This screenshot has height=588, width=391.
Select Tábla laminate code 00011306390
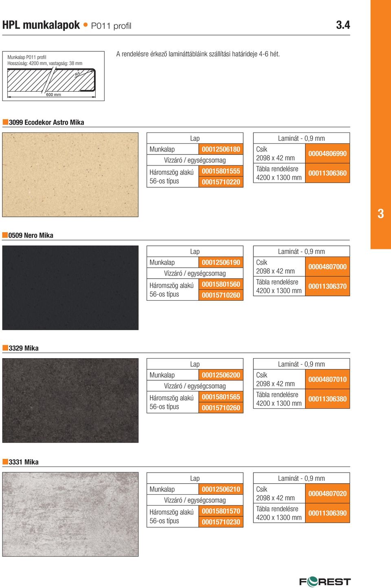(x=327, y=513)
